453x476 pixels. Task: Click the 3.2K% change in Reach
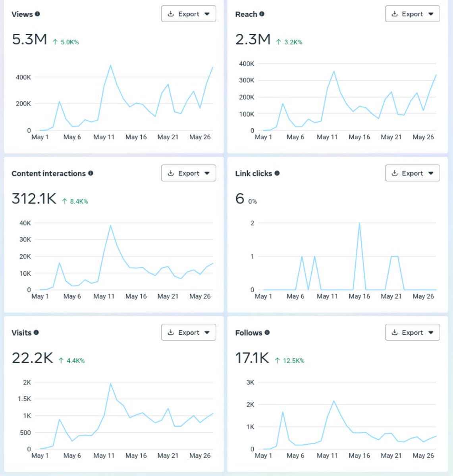289,42
